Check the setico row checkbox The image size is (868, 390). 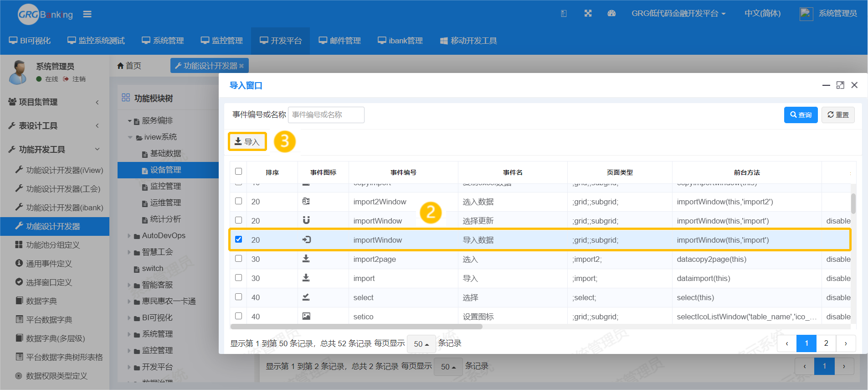click(x=238, y=316)
